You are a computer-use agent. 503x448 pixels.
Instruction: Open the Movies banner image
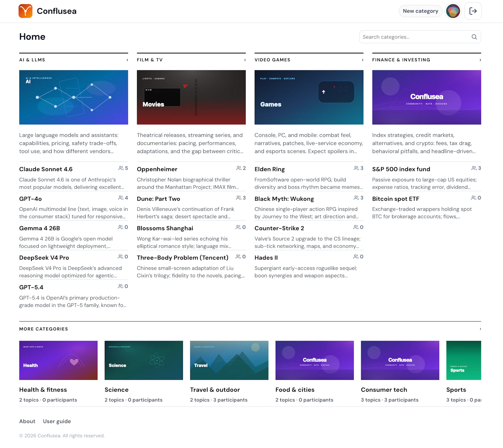tap(191, 97)
